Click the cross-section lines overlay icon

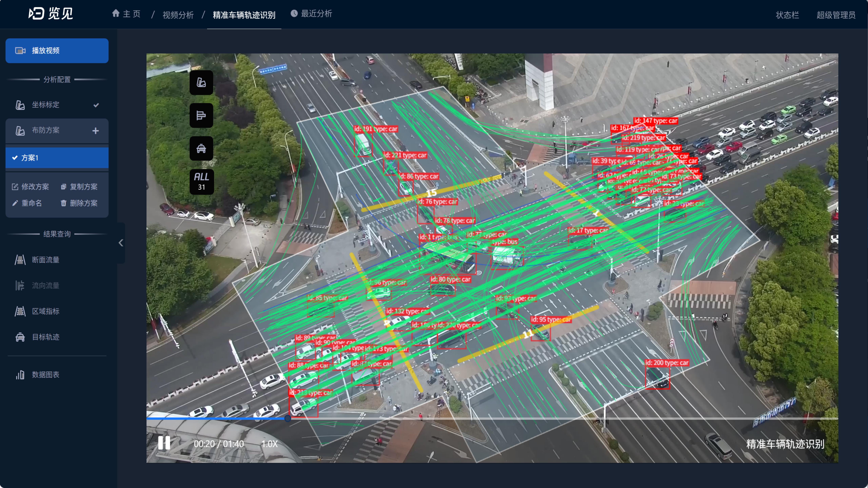(x=201, y=116)
